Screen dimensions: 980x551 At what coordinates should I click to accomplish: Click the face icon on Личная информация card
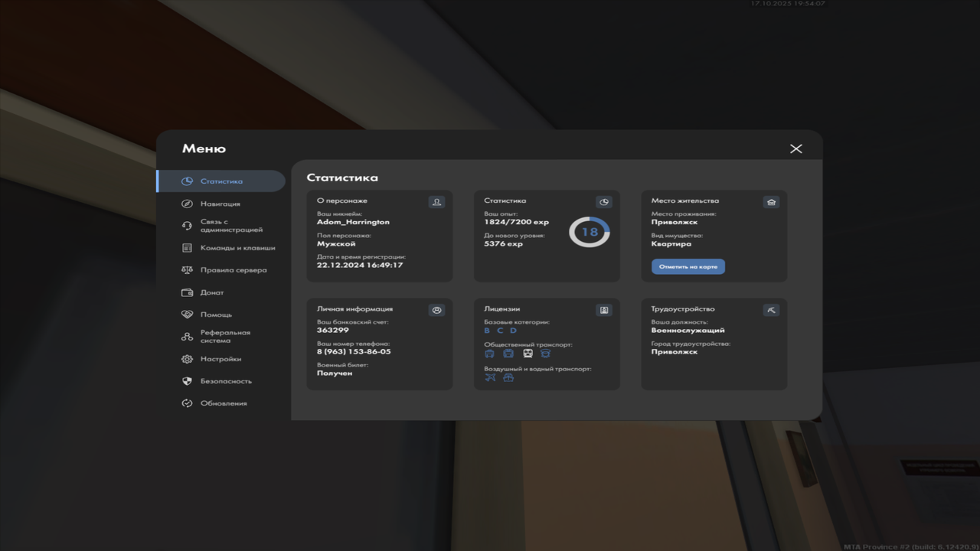coord(437,310)
